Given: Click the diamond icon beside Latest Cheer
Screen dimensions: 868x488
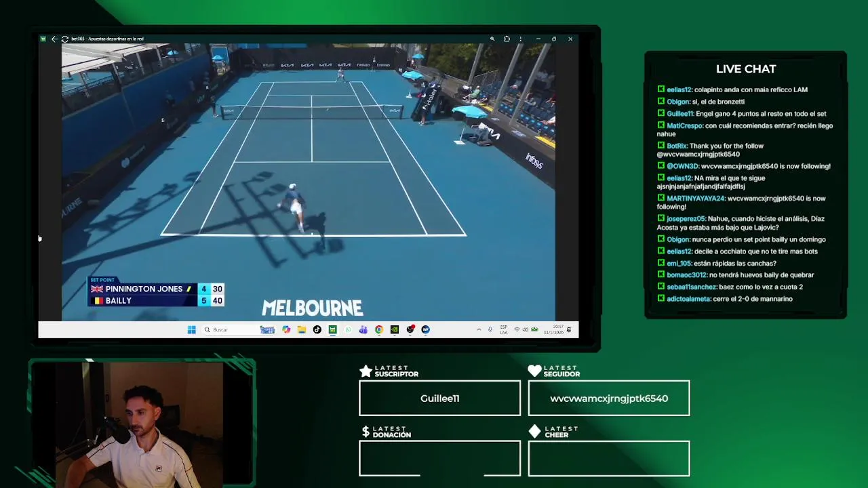Looking at the screenshot, I should (534, 431).
